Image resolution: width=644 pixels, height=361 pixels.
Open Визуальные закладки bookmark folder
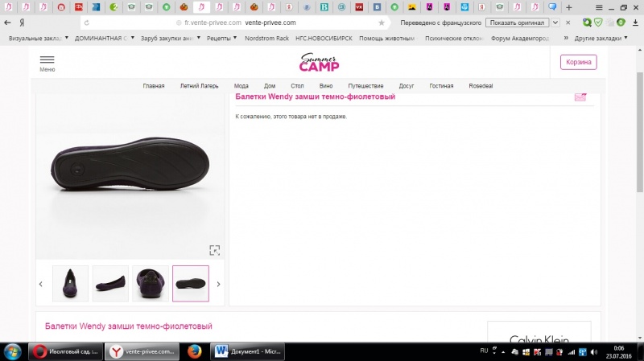(38, 38)
